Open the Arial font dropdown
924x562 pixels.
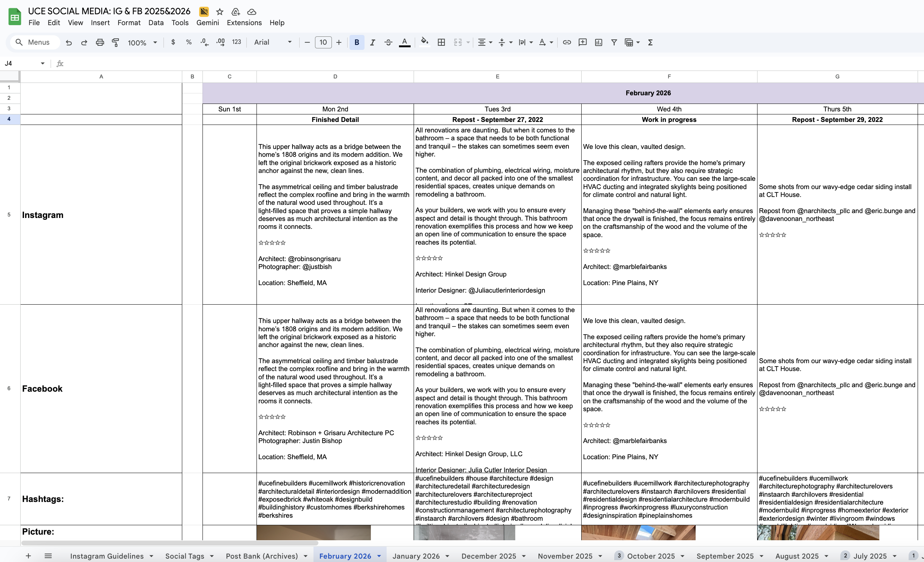click(x=273, y=42)
